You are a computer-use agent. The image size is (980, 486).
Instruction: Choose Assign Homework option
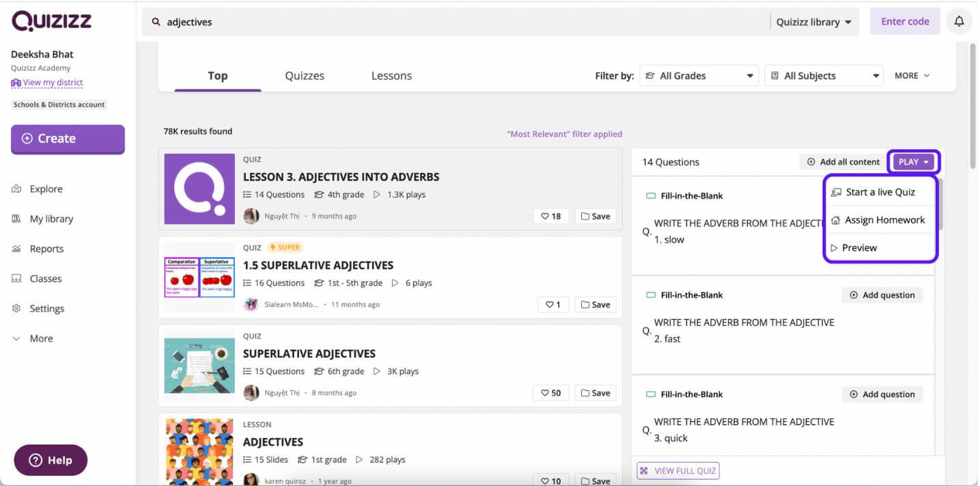[880, 220]
